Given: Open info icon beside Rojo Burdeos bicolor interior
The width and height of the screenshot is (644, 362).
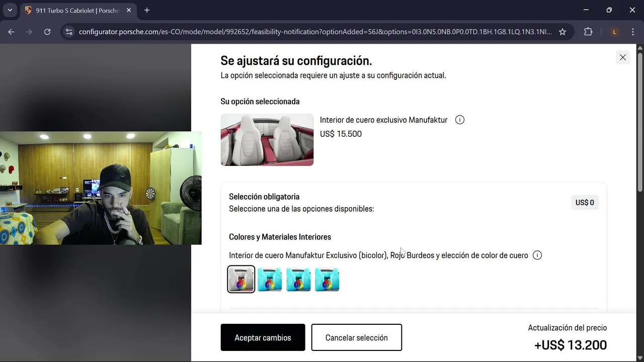Looking at the screenshot, I should point(537,255).
